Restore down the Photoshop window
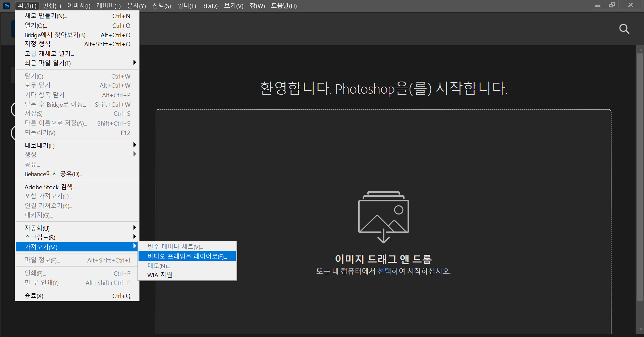 click(612, 5)
